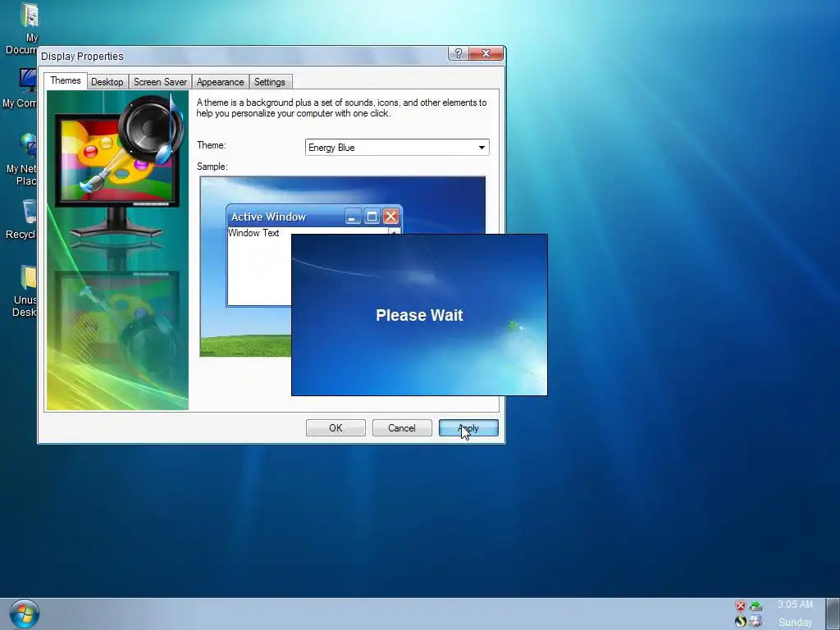Image resolution: width=840 pixels, height=630 pixels.
Task: Select Recycle Bin desktop icon
Action: tap(21, 220)
